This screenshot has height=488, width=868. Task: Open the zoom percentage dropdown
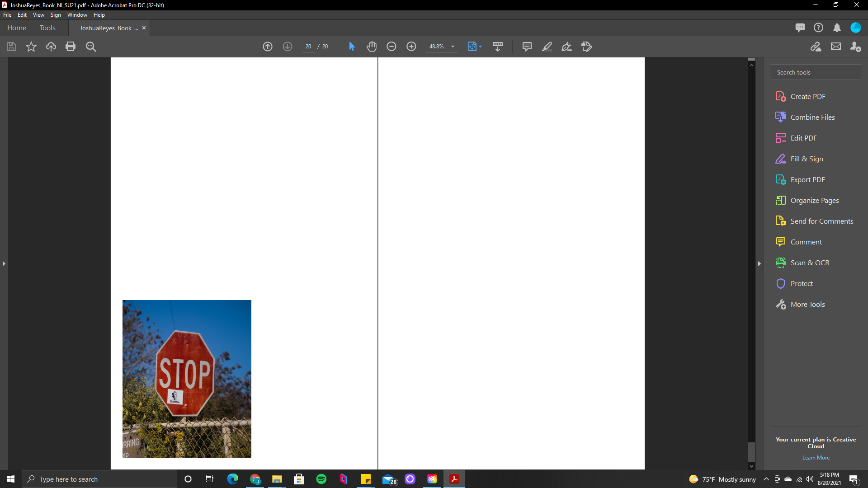453,47
